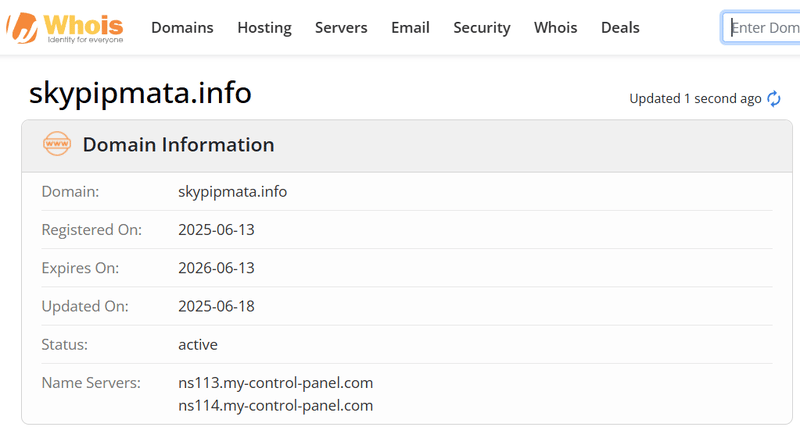This screenshot has height=427, width=800.
Task: Click the Name Servers: label
Action: (91, 383)
